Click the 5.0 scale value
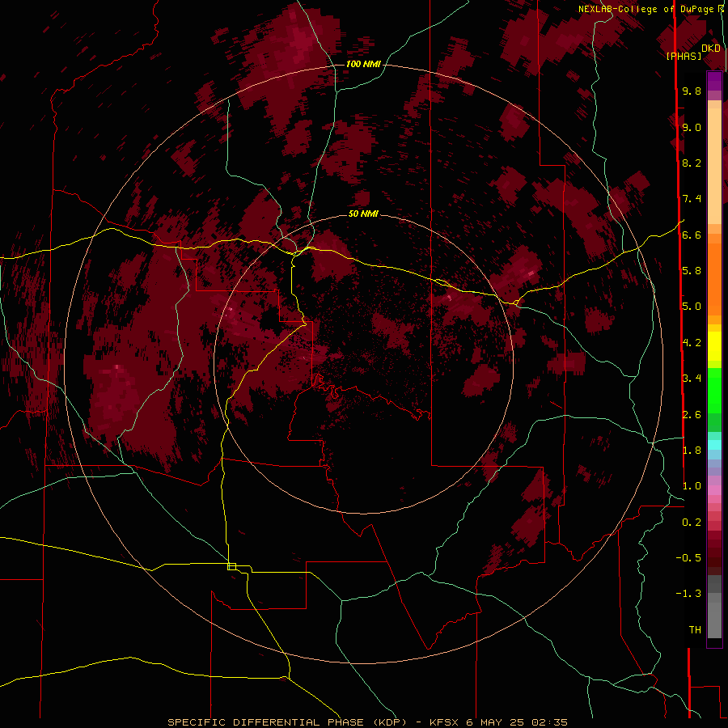 click(x=692, y=307)
